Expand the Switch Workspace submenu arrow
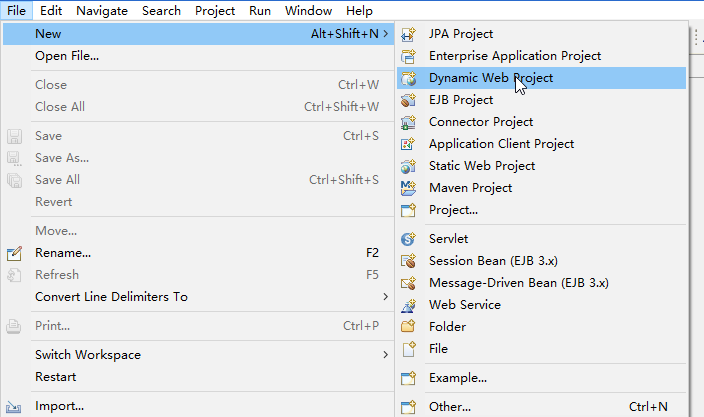 click(x=386, y=355)
